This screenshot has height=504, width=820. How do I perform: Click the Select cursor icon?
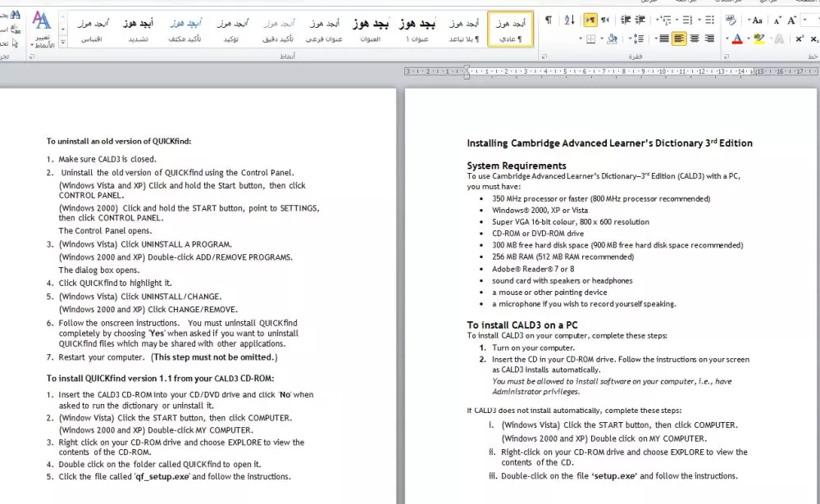click(15, 43)
